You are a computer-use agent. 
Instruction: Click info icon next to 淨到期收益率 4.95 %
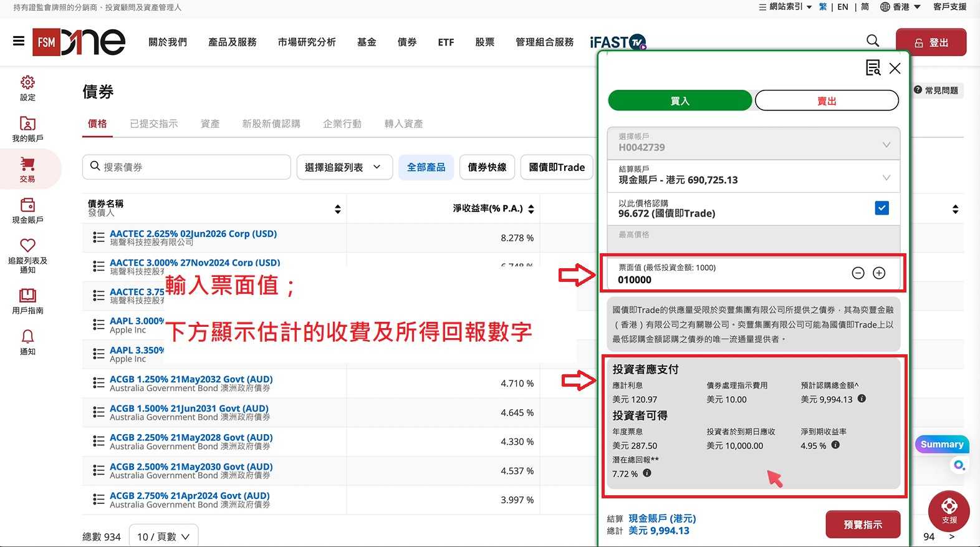(x=835, y=445)
